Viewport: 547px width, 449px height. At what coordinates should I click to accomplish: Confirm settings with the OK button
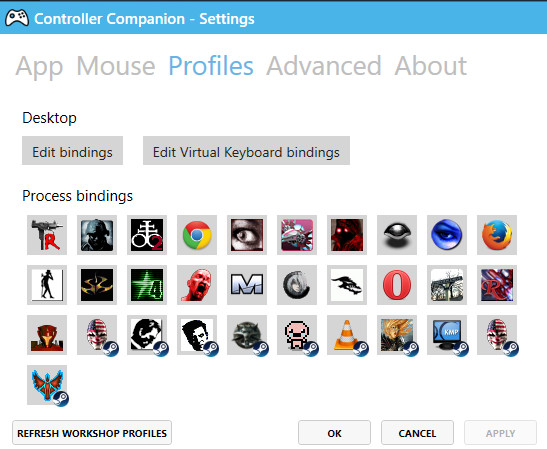click(334, 433)
